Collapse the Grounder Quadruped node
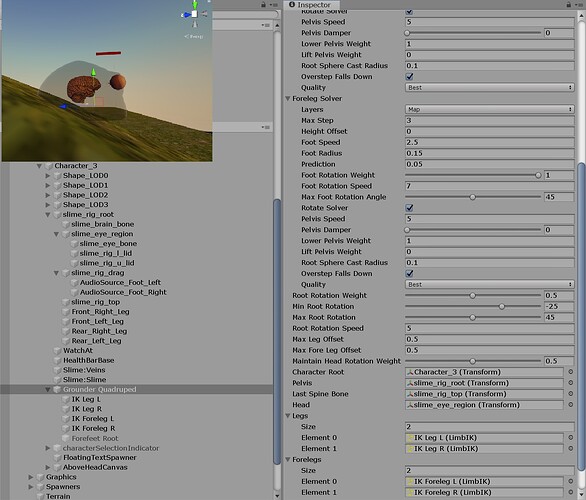 pos(47,389)
